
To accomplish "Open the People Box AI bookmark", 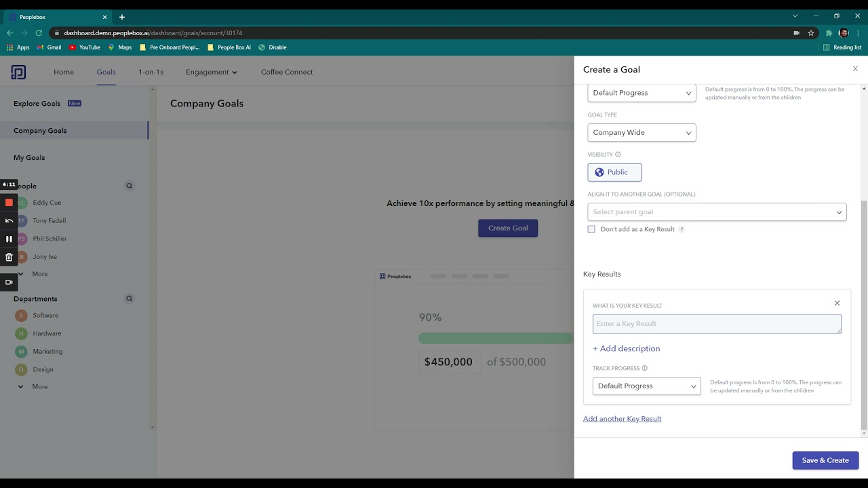I will point(229,47).
